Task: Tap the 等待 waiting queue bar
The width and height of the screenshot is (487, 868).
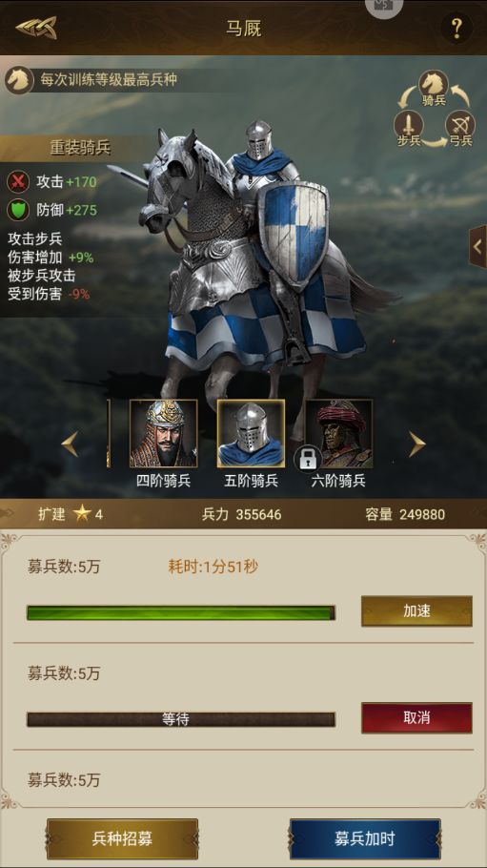Action: tap(181, 719)
